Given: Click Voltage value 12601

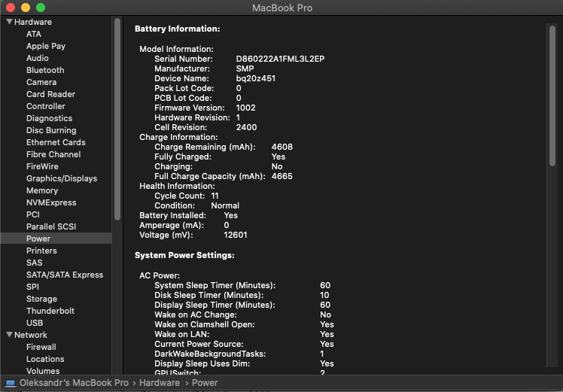Looking at the screenshot, I should tap(235, 236).
